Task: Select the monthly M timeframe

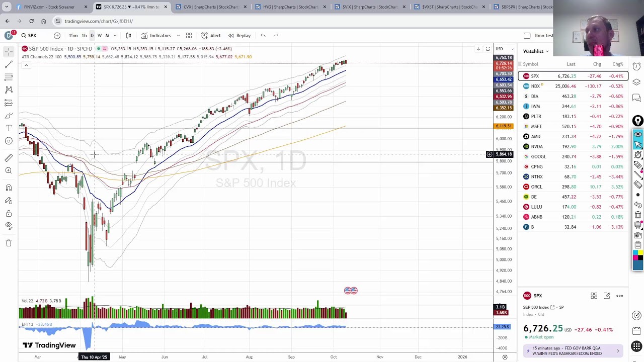Action: point(107,36)
